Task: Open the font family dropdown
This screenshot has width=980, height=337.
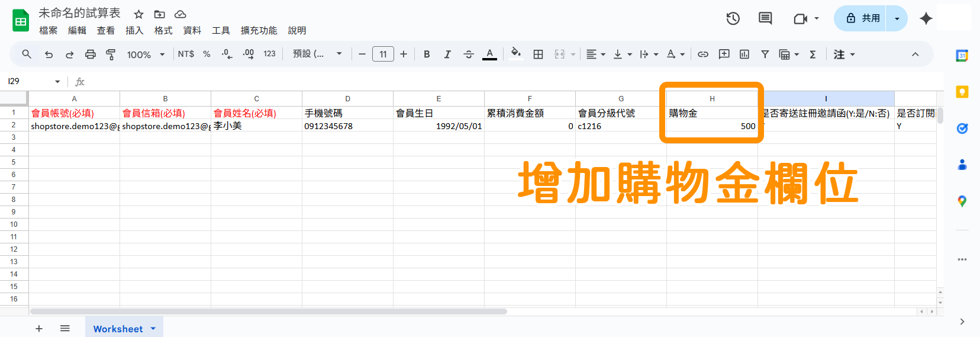Action: [318, 54]
